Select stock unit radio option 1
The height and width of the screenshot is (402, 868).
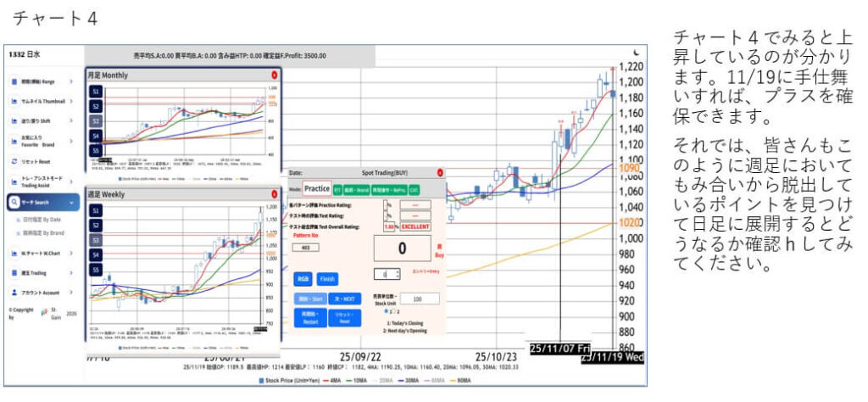click(386, 312)
